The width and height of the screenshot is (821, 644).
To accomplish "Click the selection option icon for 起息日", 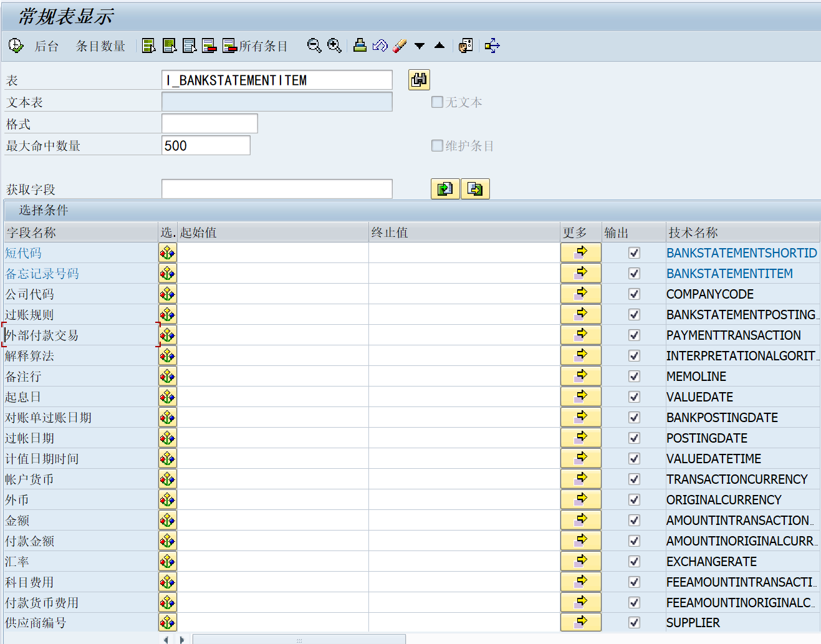I will click(167, 397).
